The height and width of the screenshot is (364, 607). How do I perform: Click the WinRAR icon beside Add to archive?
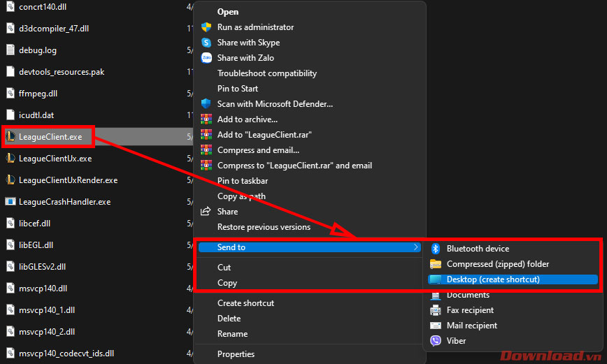click(x=206, y=119)
